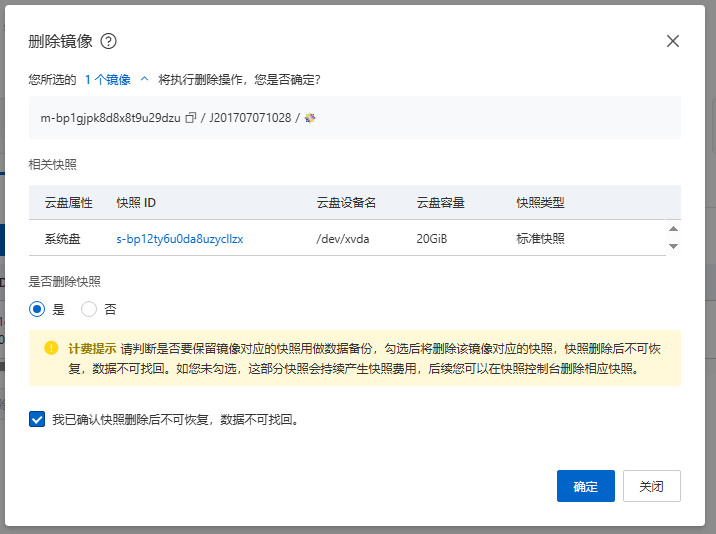The width and height of the screenshot is (716, 534).
Task: Click the 云盘容量 column header
Action: [440, 203]
